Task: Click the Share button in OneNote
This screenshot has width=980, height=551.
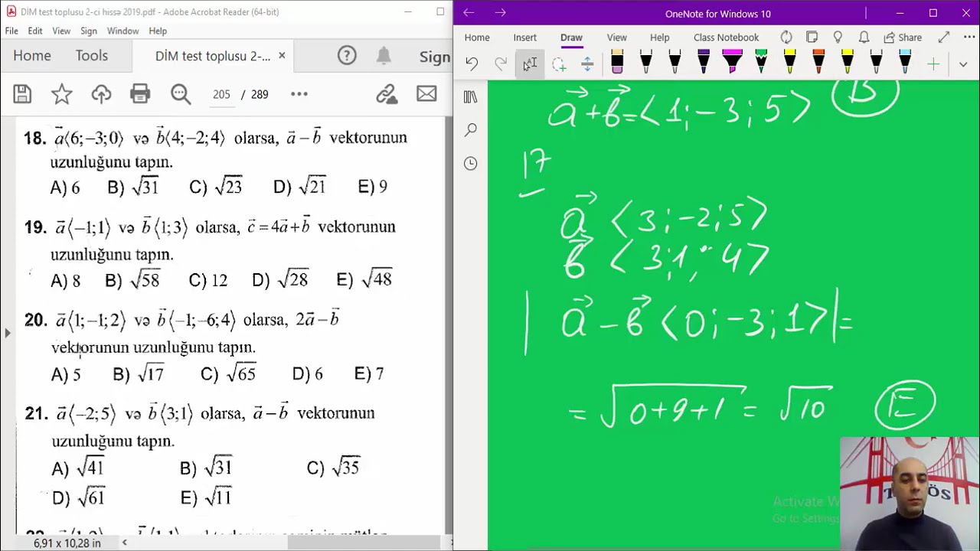Action: (903, 37)
